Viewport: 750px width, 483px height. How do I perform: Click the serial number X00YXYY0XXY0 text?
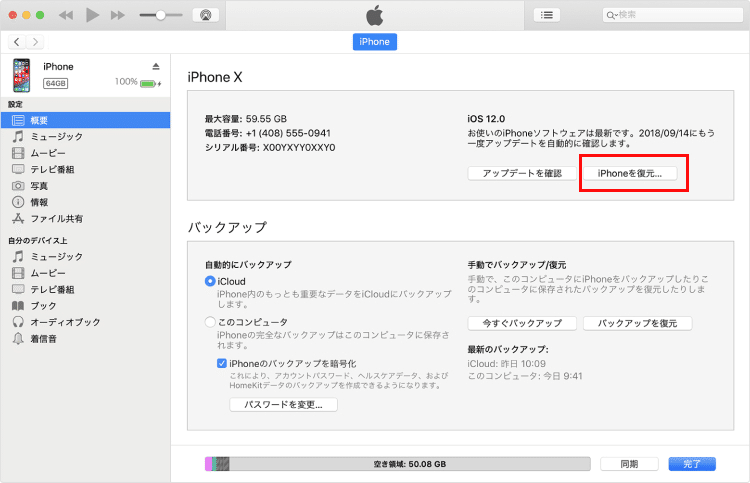[x=299, y=147]
